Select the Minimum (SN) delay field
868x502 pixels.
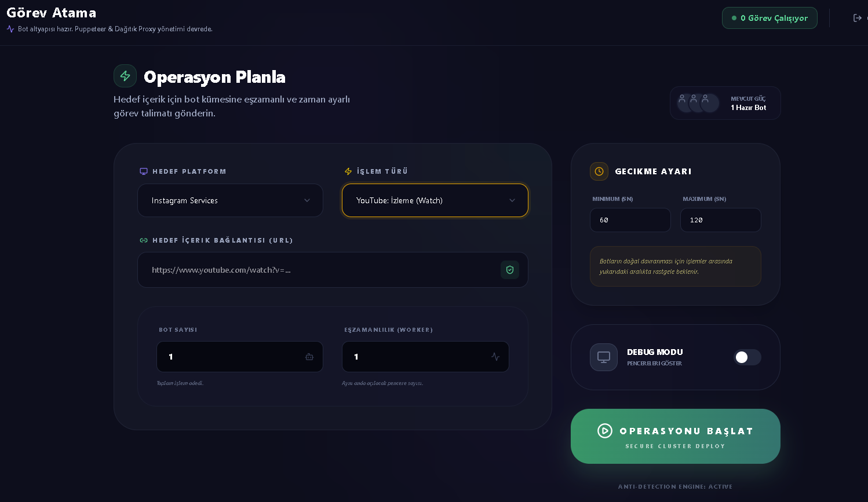click(x=630, y=220)
